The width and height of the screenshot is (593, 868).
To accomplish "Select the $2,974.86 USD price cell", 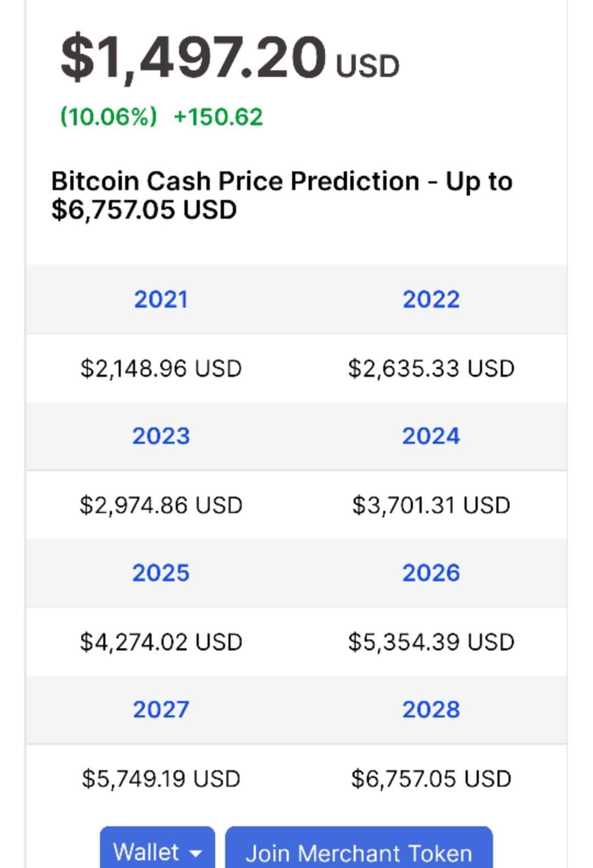I will 161,505.
